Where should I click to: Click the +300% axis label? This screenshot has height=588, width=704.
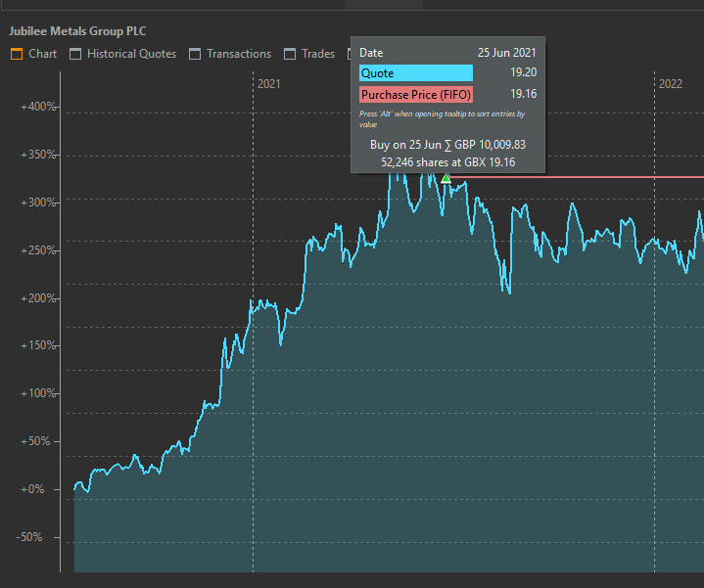coord(38,203)
